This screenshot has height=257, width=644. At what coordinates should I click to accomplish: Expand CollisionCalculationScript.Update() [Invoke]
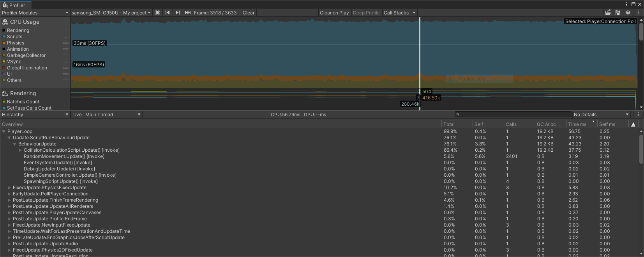20,150
